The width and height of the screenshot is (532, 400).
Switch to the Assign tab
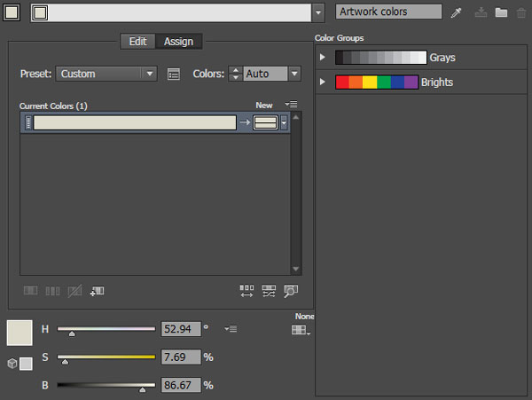[x=179, y=42]
